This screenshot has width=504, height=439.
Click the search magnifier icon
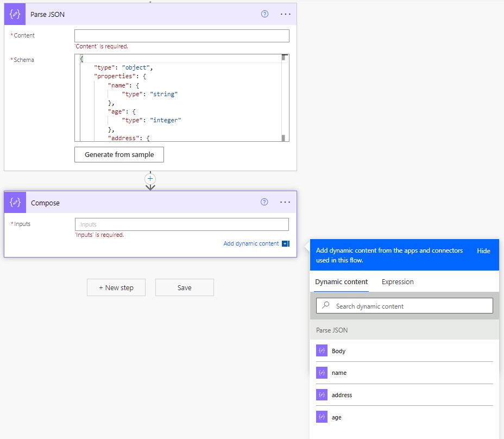point(326,305)
